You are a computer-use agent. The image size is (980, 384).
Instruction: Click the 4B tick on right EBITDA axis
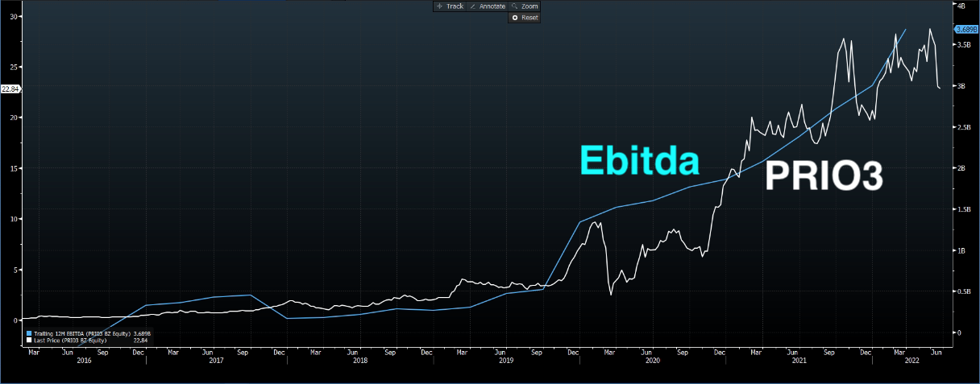click(961, 5)
